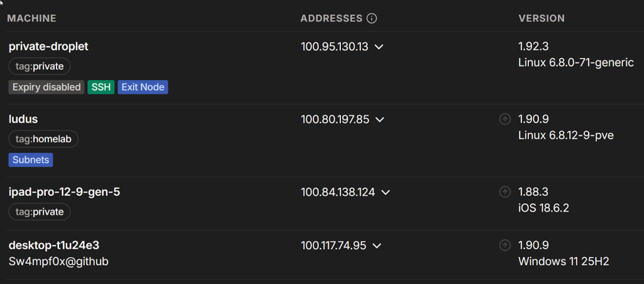Click tag:private under private-droplet
This screenshot has width=644, height=284.
40,66
